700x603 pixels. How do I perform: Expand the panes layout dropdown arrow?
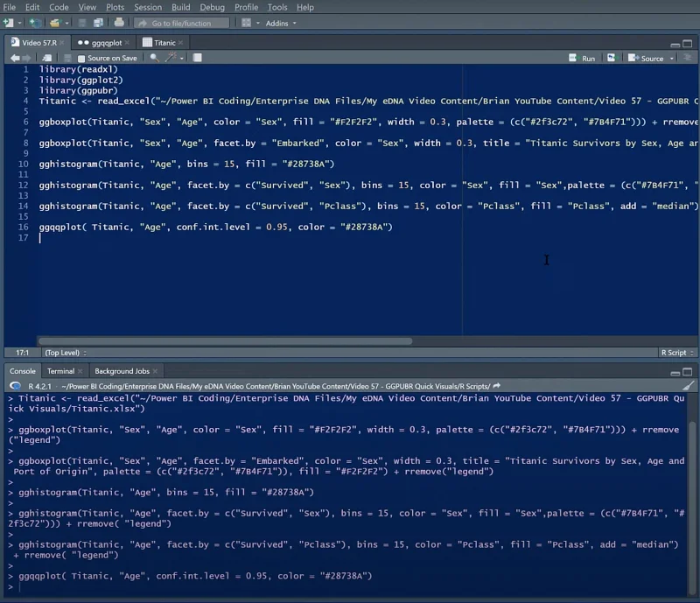click(x=258, y=24)
